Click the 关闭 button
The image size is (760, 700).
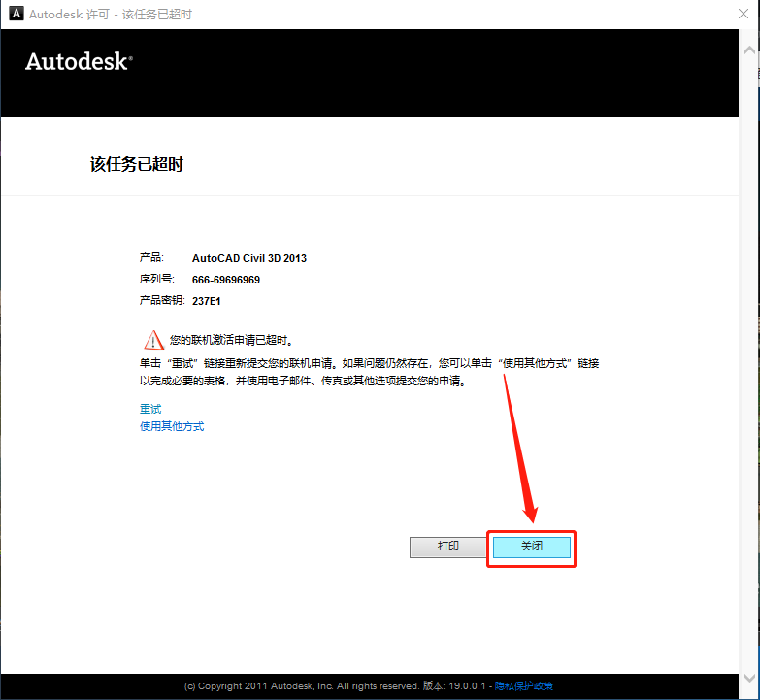pyautogui.click(x=531, y=547)
